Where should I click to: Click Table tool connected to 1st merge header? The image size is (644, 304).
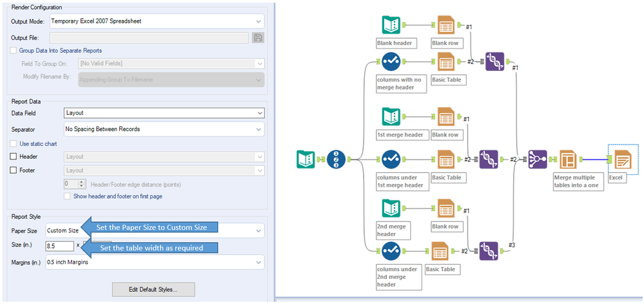click(445, 117)
